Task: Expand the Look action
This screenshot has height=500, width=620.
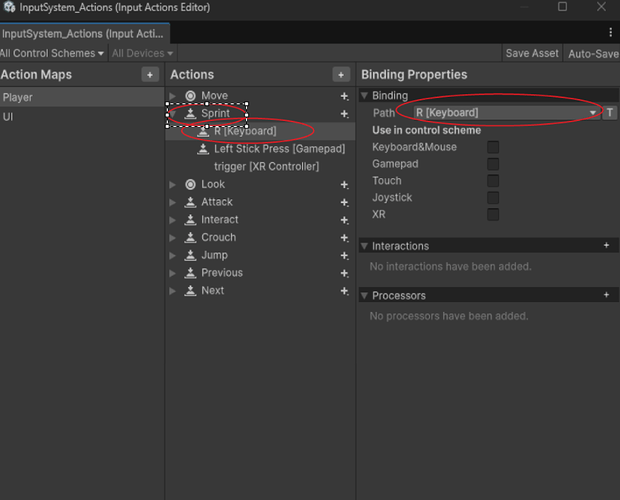Action: [173, 185]
